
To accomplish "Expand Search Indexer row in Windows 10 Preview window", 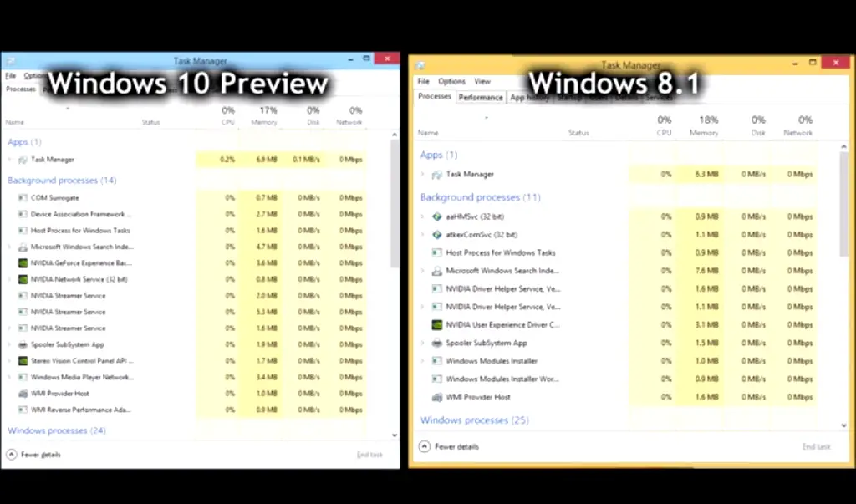I will (9, 247).
